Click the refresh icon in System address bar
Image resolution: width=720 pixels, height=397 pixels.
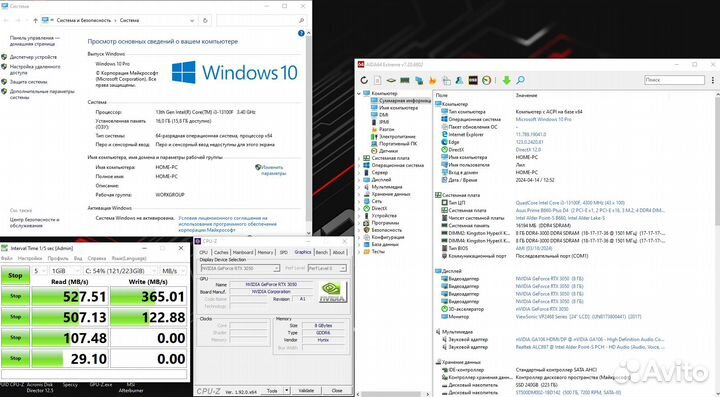pyautogui.click(x=205, y=20)
